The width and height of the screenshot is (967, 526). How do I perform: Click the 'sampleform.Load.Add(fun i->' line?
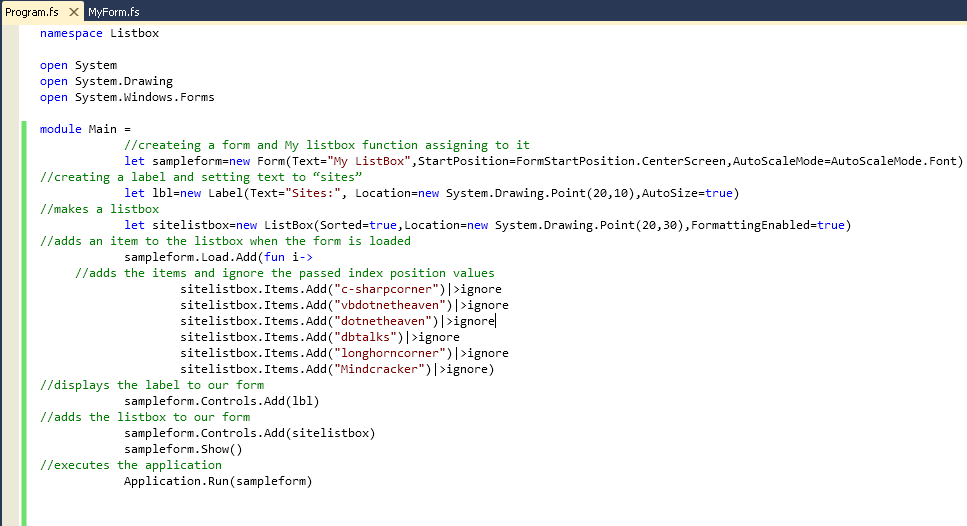218,258
